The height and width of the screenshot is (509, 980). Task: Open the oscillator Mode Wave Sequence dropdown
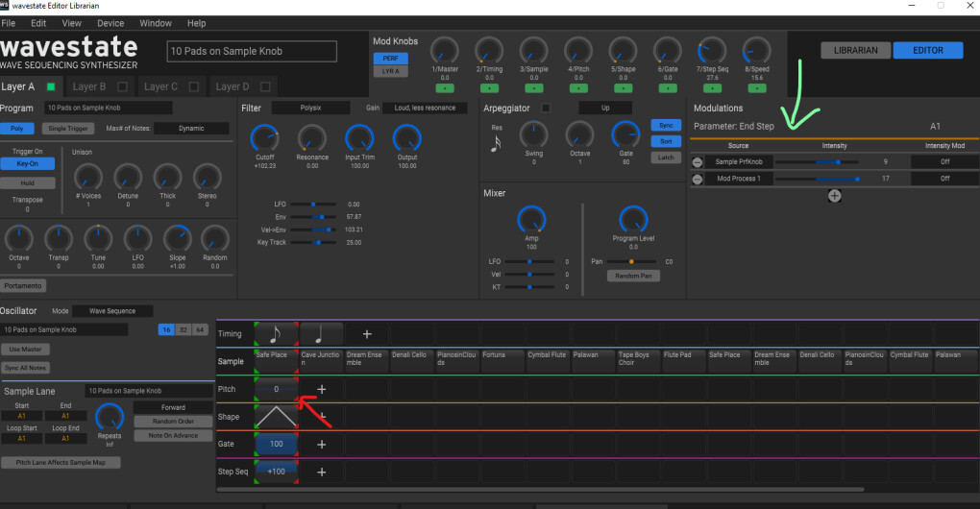tap(111, 311)
